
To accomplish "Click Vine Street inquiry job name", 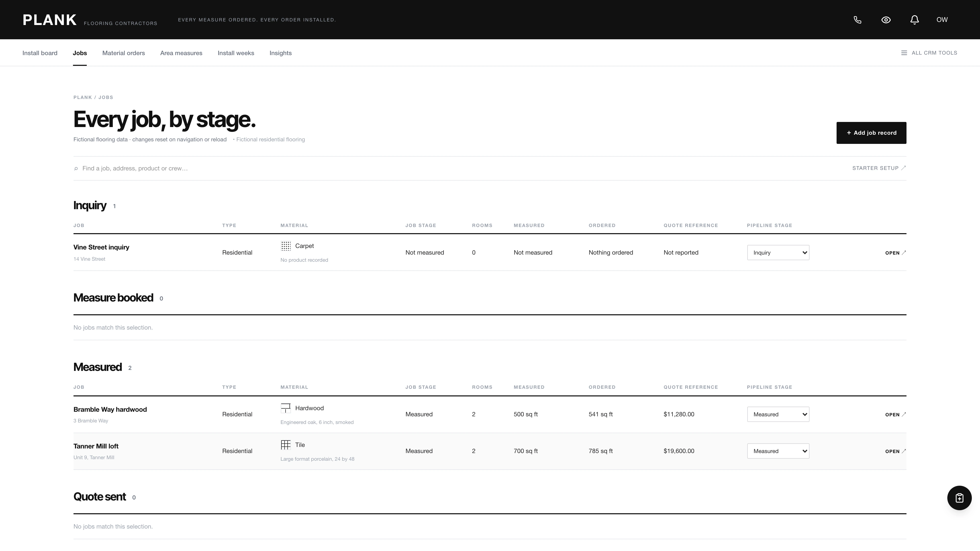I will pos(101,247).
